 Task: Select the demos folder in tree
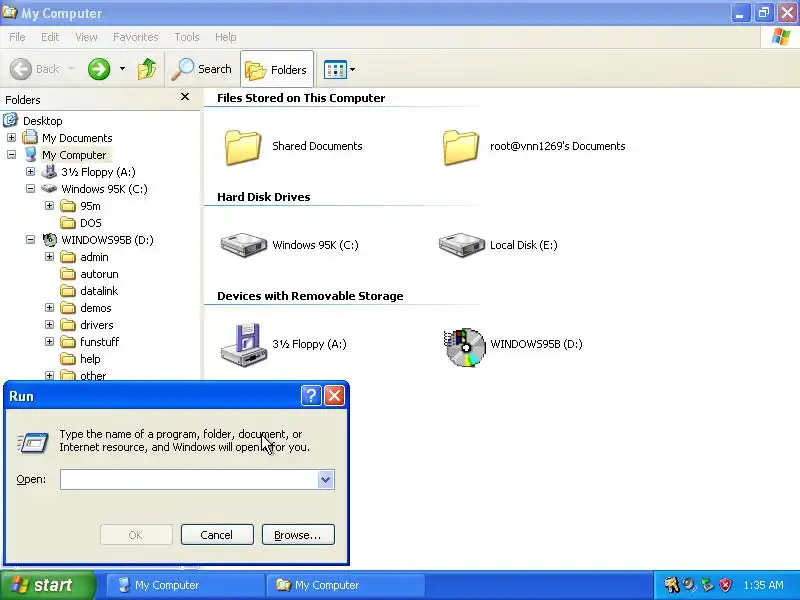coord(96,308)
